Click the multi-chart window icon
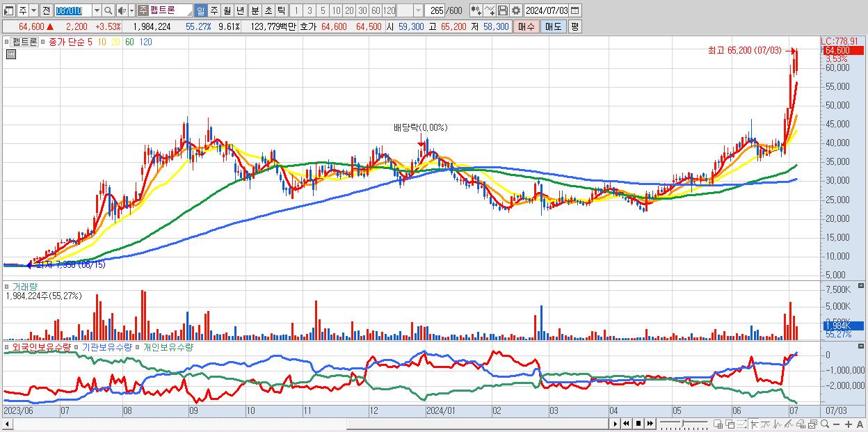The height and width of the screenshot is (432, 868). 813,424
